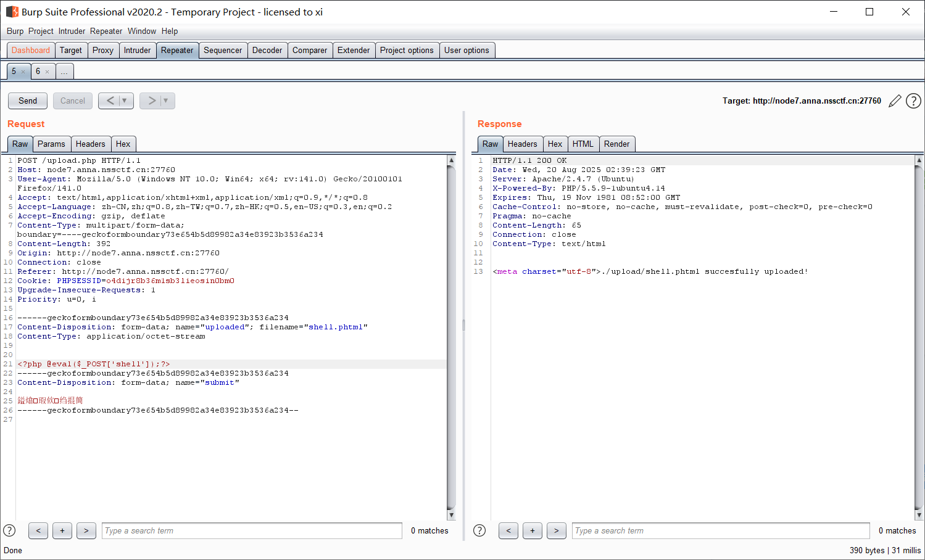Close Repeater tab 5
The width and height of the screenshot is (925, 560).
tap(23, 72)
